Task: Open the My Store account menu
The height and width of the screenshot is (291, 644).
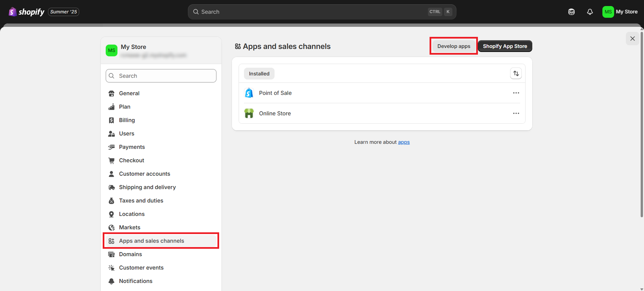Action: [620, 12]
